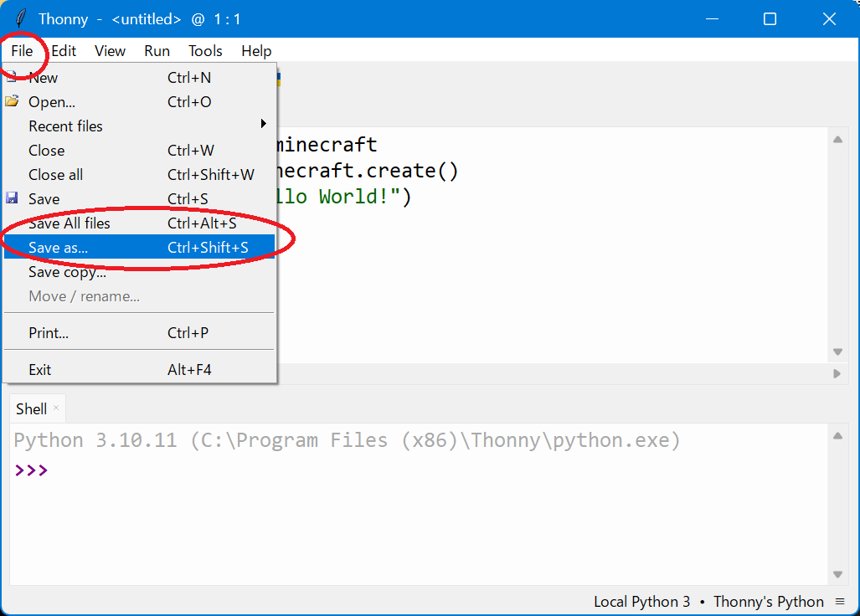
Task: Click the Shell scrollbar down arrow
Action: pos(837,574)
